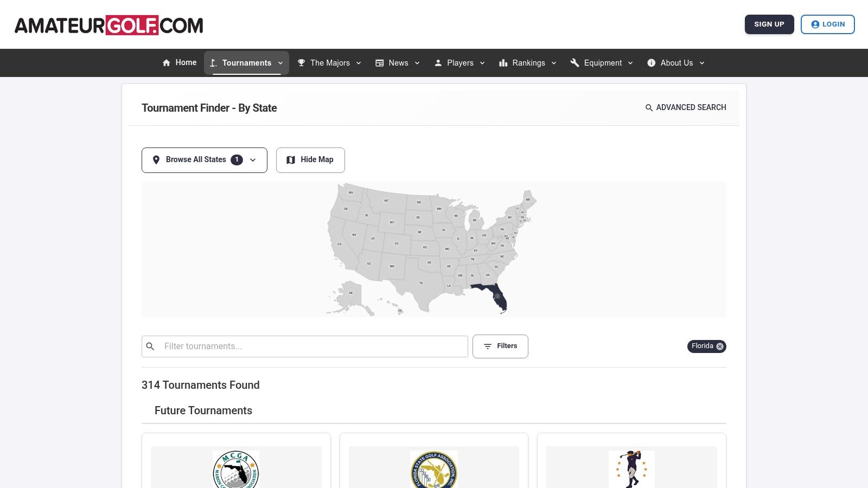Click the Hide Map button

point(310,160)
